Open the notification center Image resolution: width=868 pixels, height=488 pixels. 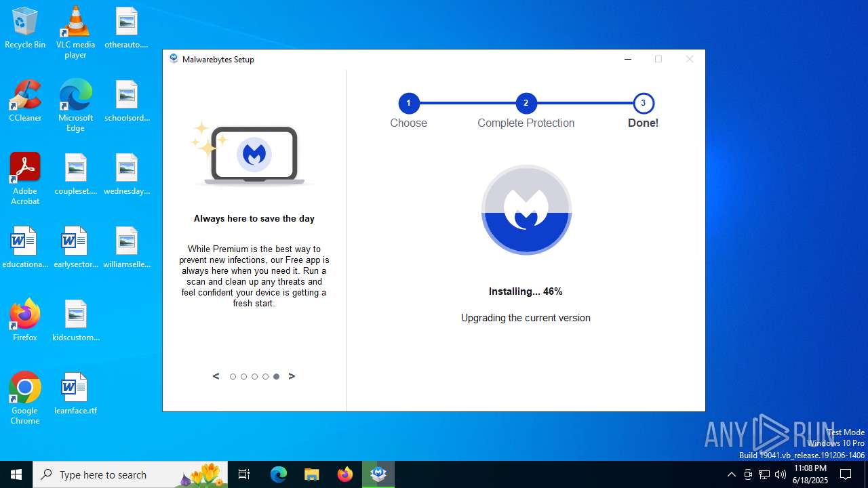(846, 474)
